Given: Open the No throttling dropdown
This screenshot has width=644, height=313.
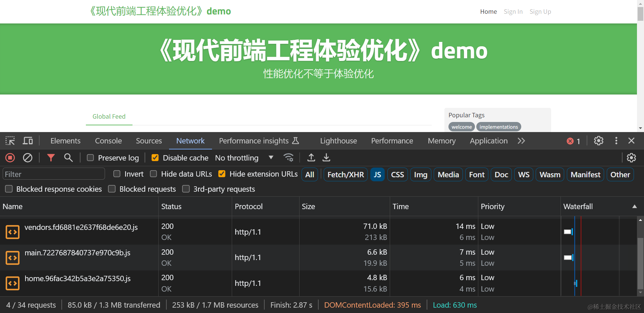Looking at the screenshot, I should click(244, 158).
